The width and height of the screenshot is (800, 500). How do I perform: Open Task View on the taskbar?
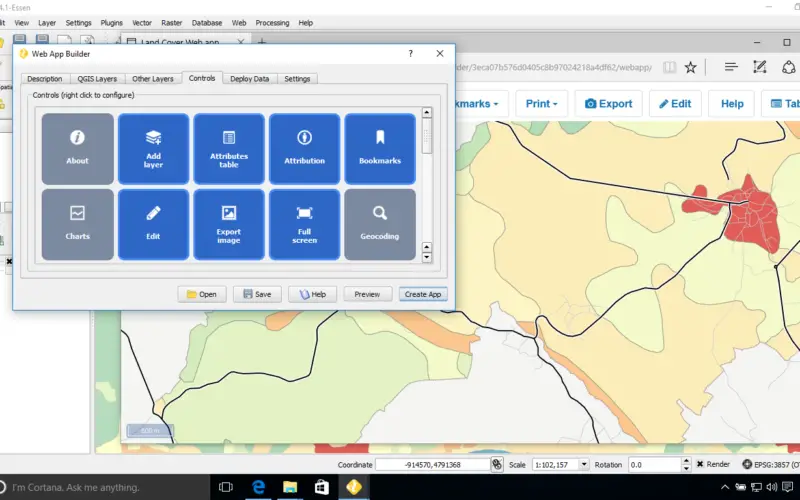pyautogui.click(x=226, y=487)
